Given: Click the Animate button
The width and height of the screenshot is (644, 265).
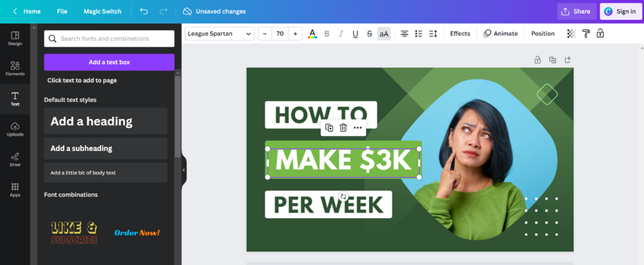Looking at the screenshot, I should (x=500, y=34).
